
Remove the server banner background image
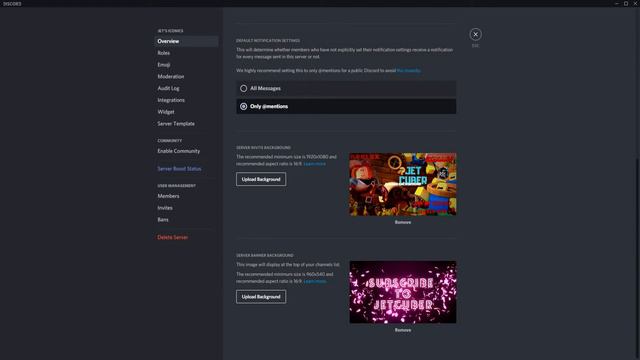pyautogui.click(x=403, y=330)
